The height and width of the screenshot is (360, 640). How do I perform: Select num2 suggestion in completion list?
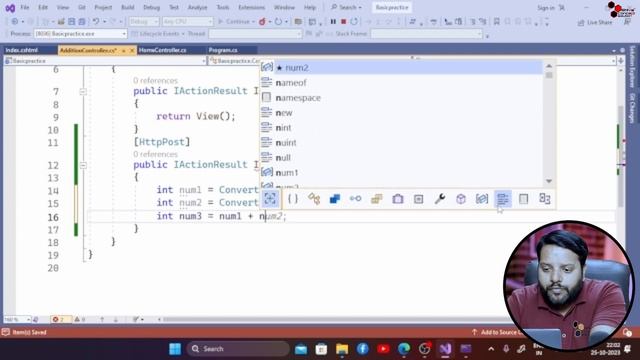pyautogui.click(x=402, y=67)
